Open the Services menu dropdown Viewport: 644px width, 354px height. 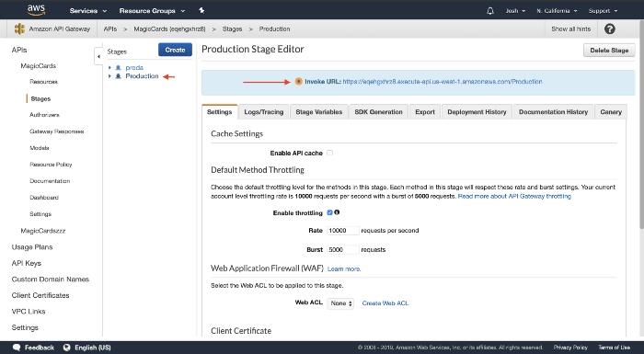[x=88, y=11]
